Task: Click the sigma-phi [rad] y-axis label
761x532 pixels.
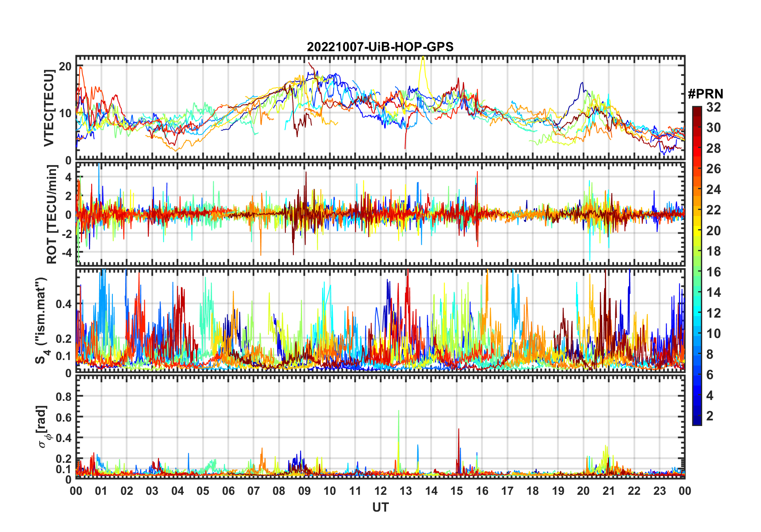Action: click(42, 427)
